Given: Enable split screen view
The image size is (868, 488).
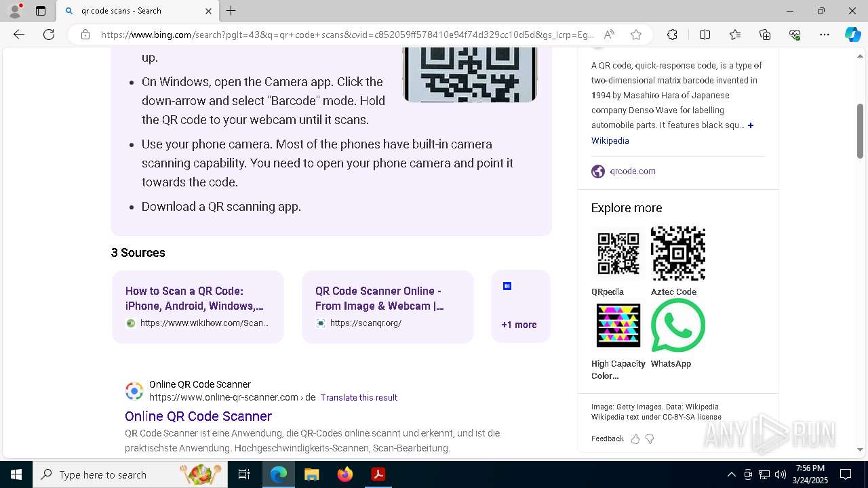Looking at the screenshot, I should [x=705, y=35].
